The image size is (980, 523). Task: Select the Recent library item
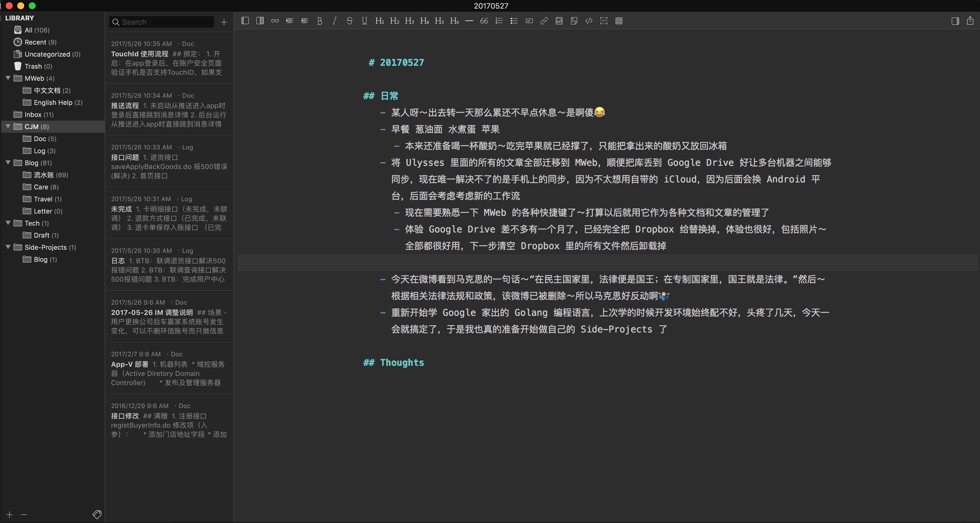pyautogui.click(x=40, y=42)
